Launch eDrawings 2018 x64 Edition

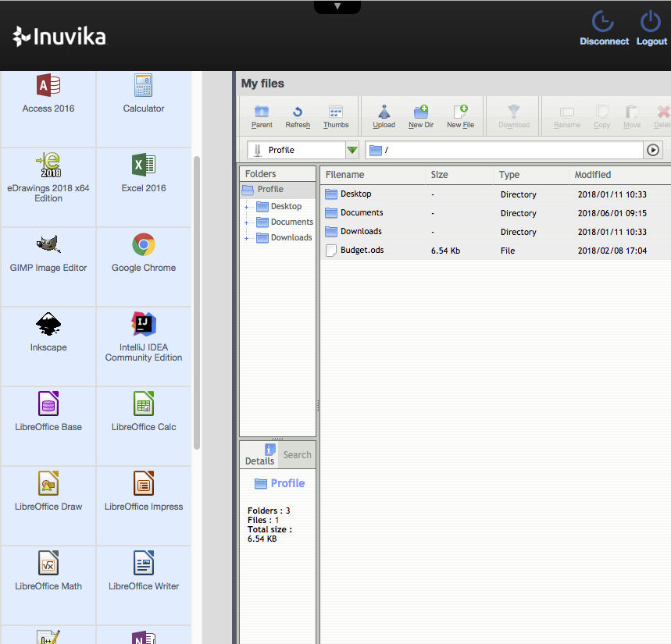point(48,177)
